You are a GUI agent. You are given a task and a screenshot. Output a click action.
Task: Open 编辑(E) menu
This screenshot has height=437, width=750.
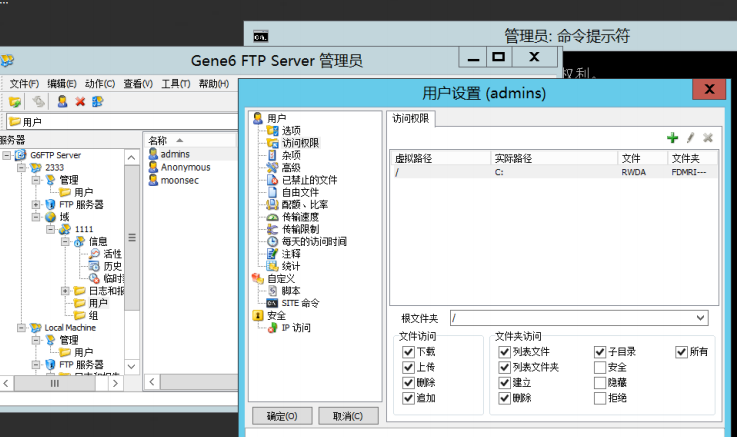tap(62, 84)
